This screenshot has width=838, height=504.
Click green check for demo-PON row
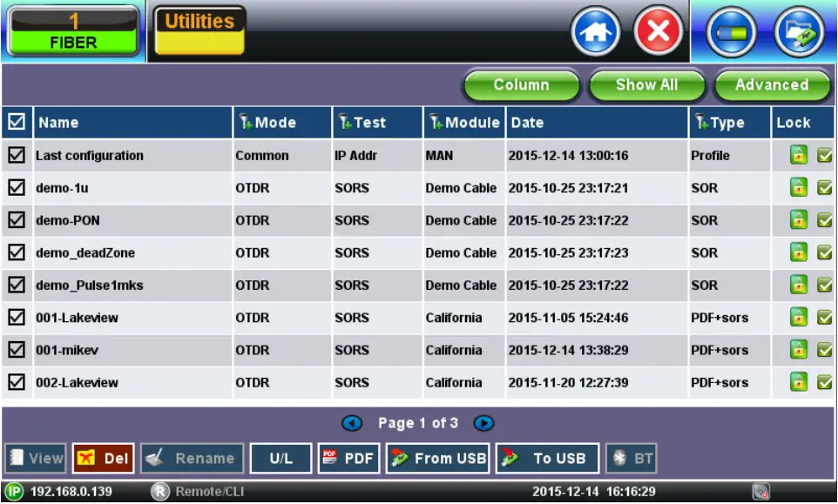coord(824,220)
